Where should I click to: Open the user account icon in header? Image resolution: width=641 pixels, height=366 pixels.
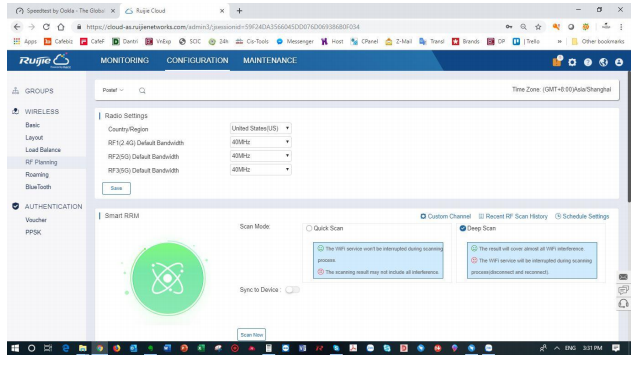[619, 62]
